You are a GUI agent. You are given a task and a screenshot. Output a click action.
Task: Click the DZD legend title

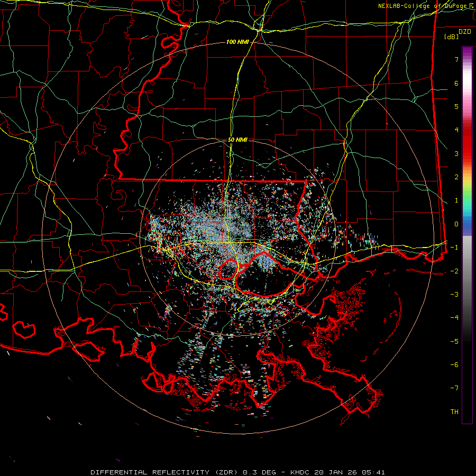coord(465,32)
